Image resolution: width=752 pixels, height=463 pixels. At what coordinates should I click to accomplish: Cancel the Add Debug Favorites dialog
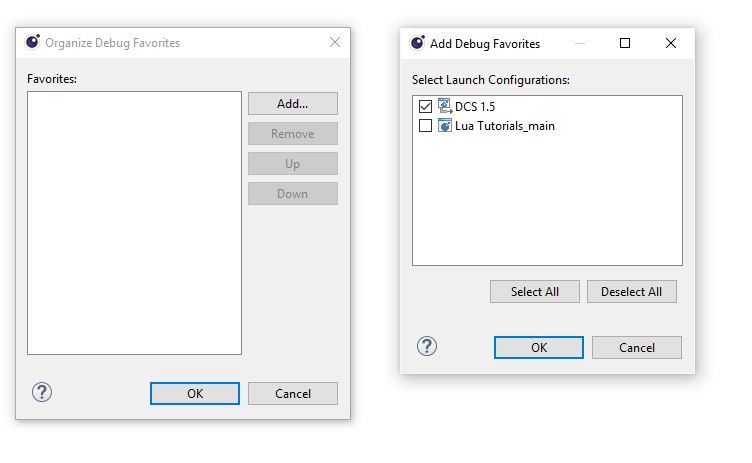[x=636, y=347]
